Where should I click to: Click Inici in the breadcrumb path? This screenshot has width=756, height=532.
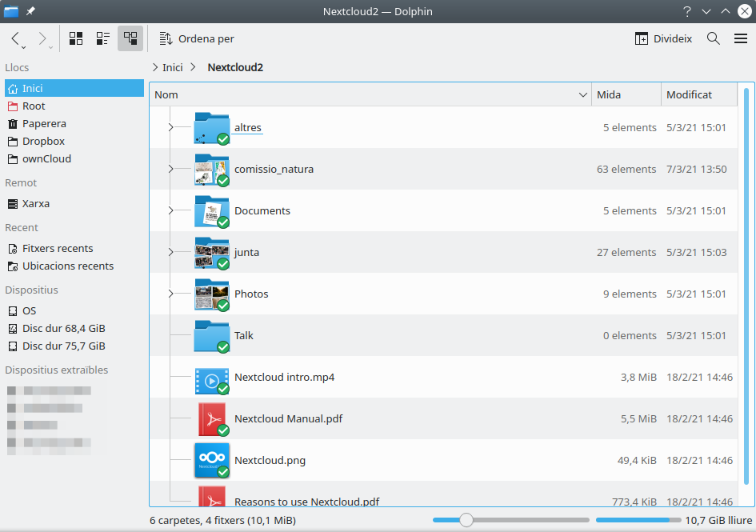173,67
